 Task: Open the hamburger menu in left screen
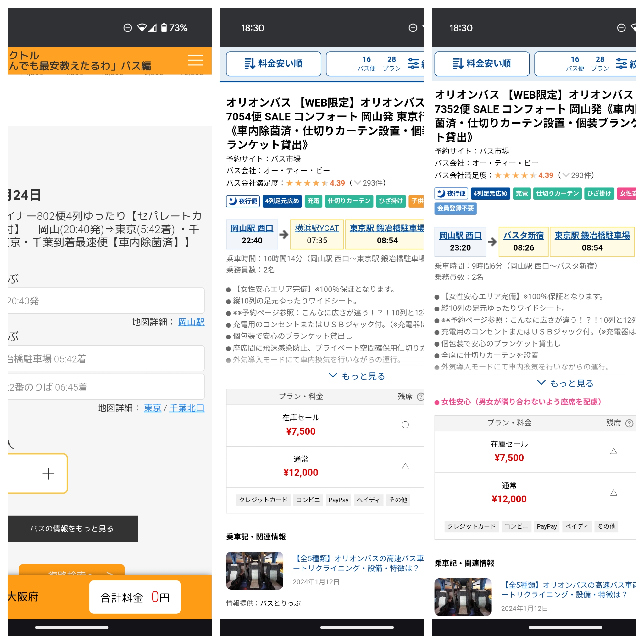pyautogui.click(x=195, y=60)
